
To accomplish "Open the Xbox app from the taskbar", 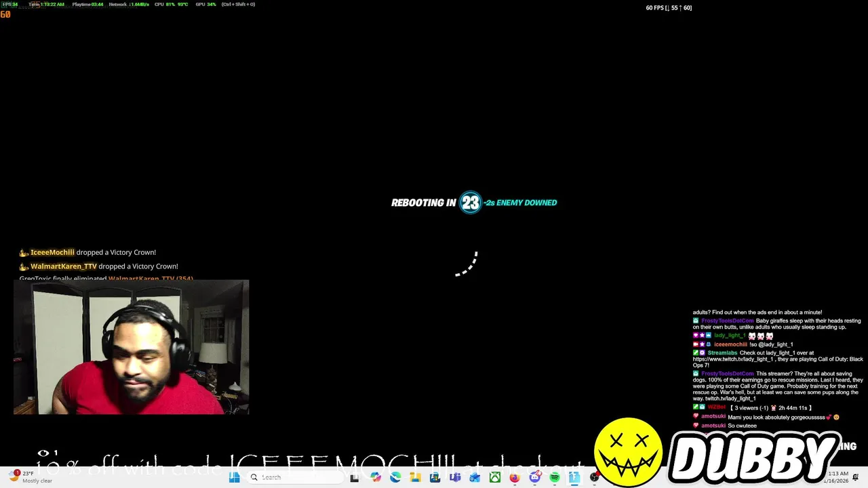I will point(495,477).
